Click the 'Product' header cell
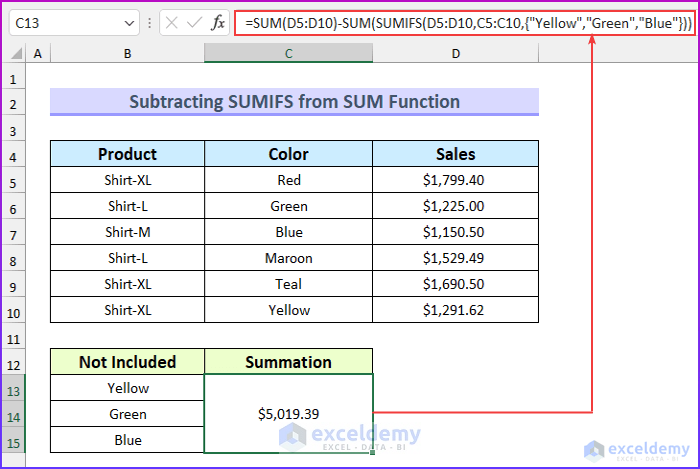The image size is (700, 469). coord(127,154)
